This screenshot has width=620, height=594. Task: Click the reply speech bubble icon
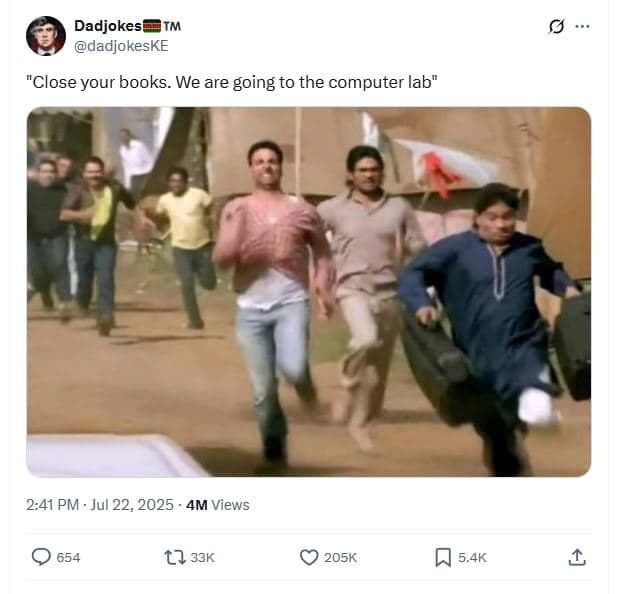point(41,557)
